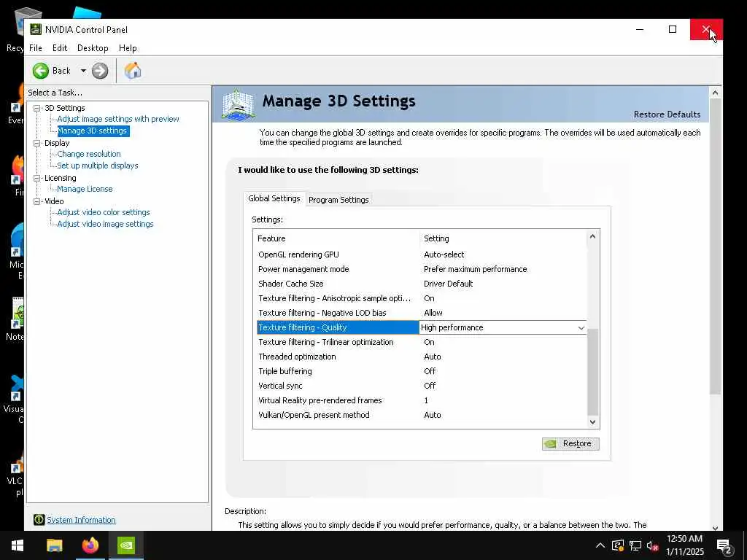This screenshot has height=560, width=747.
Task: Click the taskbar date and time
Action: (684, 545)
